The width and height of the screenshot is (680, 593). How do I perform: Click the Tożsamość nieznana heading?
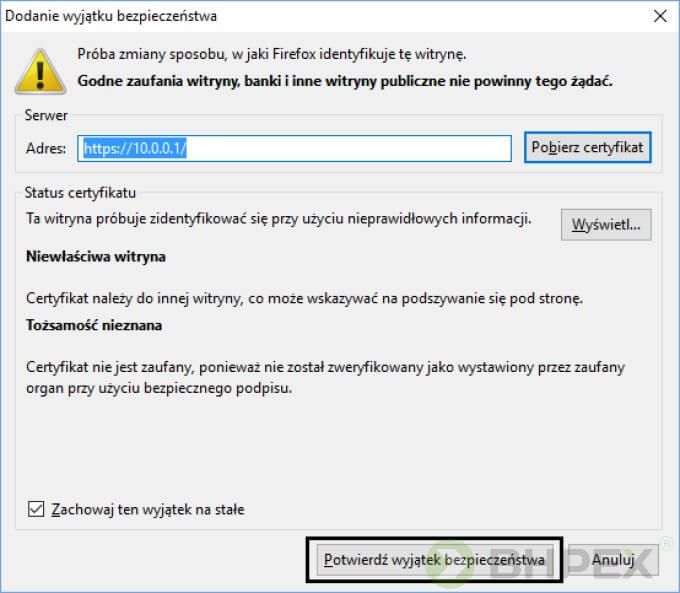pos(94,325)
